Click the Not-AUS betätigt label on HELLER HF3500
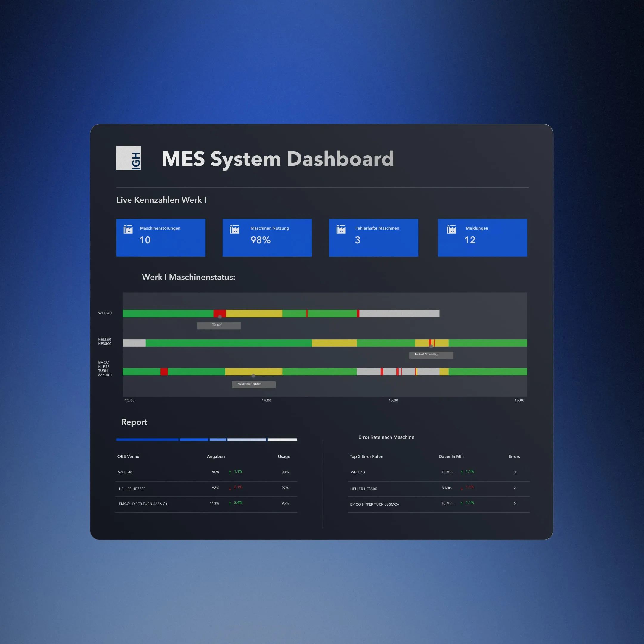The height and width of the screenshot is (644, 644). click(431, 355)
